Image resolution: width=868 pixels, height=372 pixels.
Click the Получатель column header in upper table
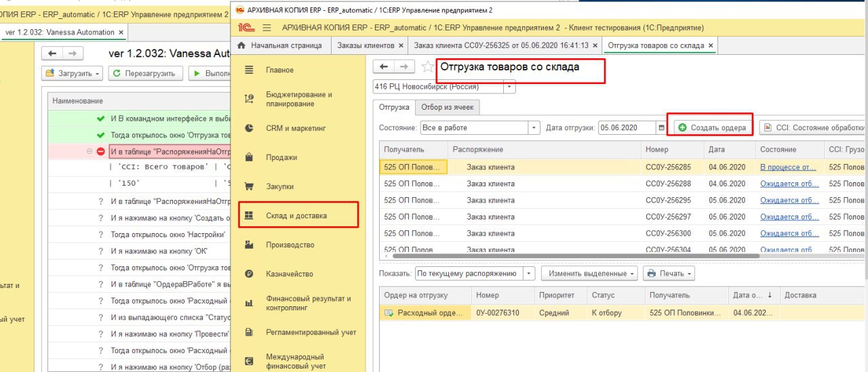413,149
